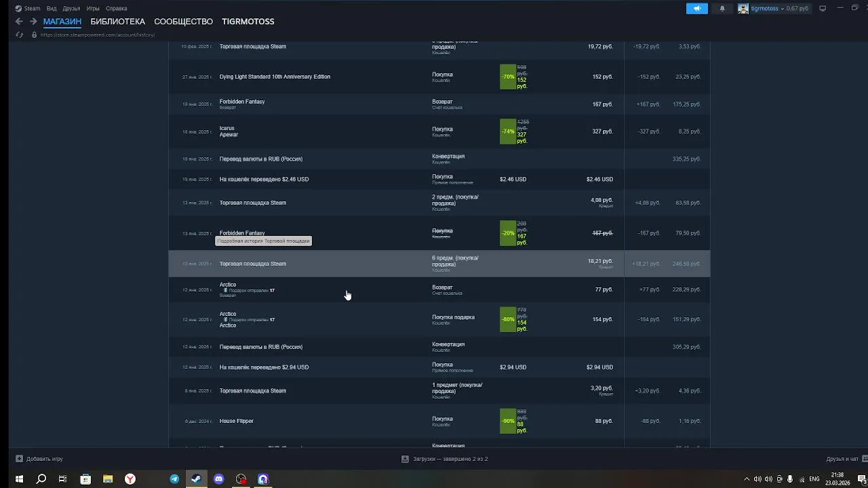
Task: Click the plus icon for Добавить игру
Action: click(x=19, y=459)
